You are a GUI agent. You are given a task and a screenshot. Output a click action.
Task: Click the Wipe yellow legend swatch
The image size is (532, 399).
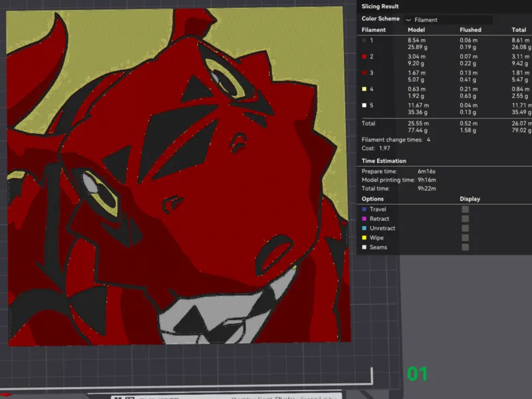point(364,238)
